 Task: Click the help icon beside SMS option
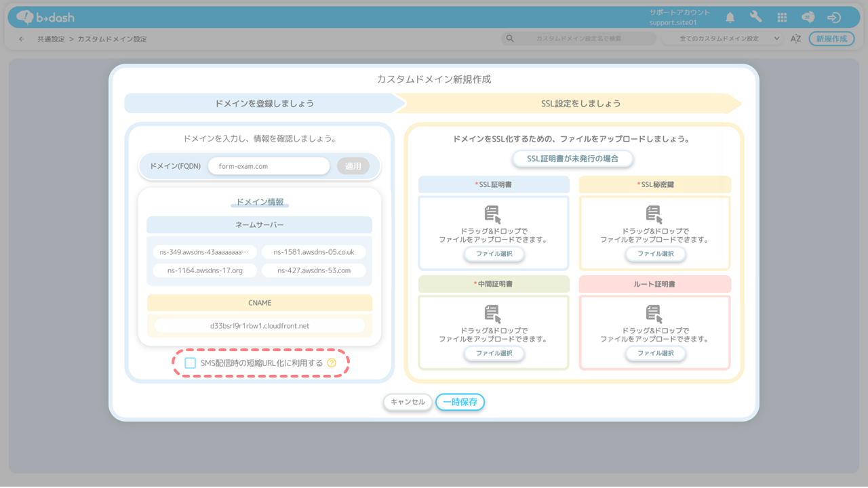click(332, 363)
